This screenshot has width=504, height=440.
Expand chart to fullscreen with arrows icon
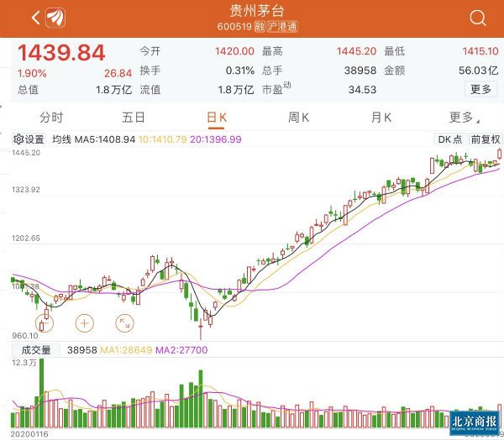click(124, 323)
